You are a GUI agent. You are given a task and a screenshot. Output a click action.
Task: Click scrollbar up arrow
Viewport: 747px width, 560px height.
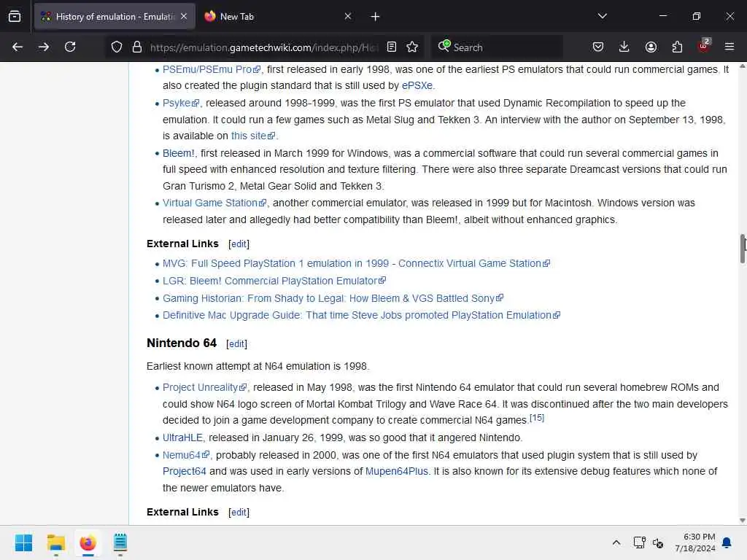742,66
